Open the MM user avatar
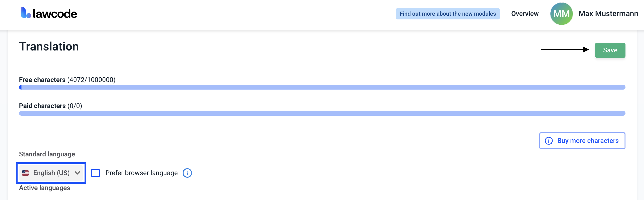644x200 pixels. click(561, 14)
